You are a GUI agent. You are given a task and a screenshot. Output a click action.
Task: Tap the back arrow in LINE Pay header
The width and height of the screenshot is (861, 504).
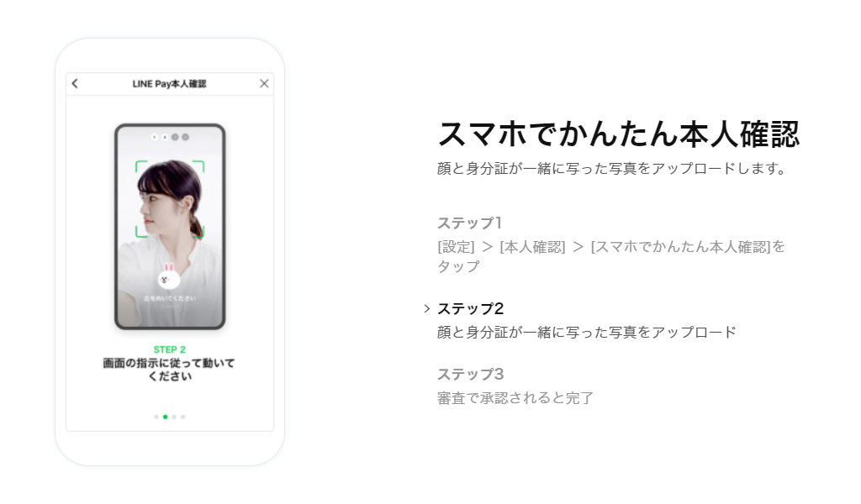75,83
